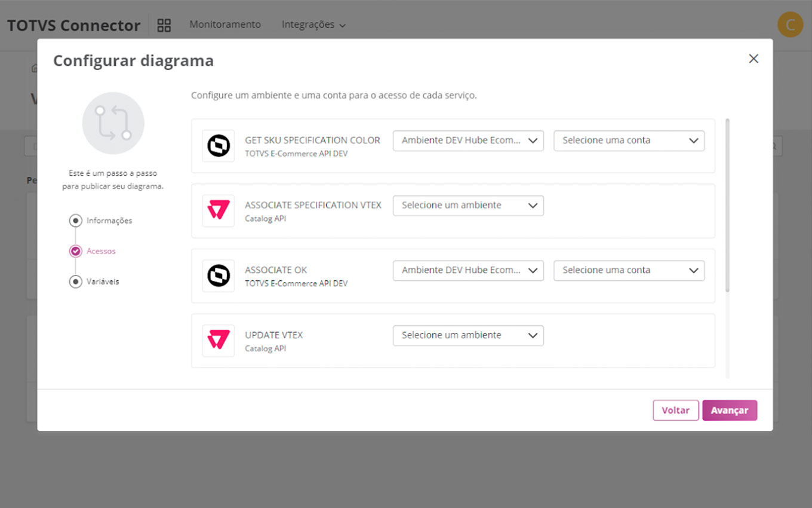The width and height of the screenshot is (812, 508).
Task: Open environment dropdown for ASSOCIATE SPECIFICATION VTEX
Action: (x=468, y=206)
